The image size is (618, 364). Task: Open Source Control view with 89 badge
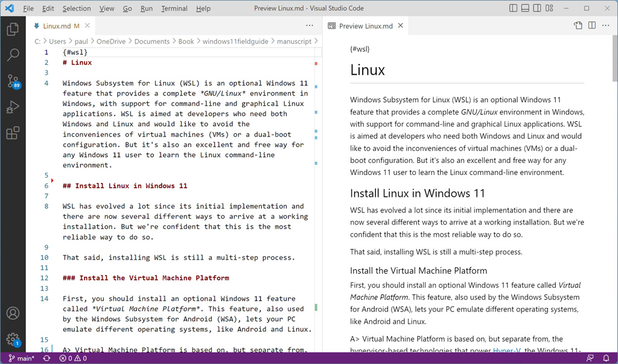pyautogui.click(x=13, y=81)
